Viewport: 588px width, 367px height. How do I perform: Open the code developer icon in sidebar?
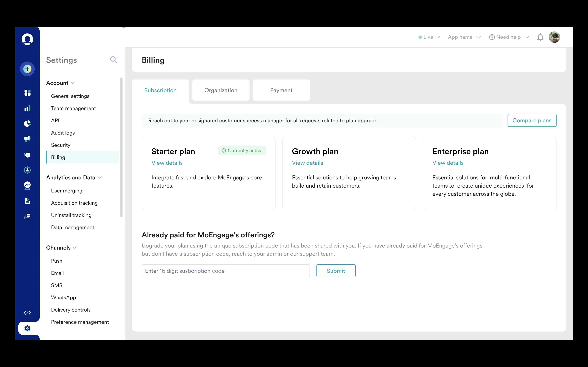coord(27,313)
